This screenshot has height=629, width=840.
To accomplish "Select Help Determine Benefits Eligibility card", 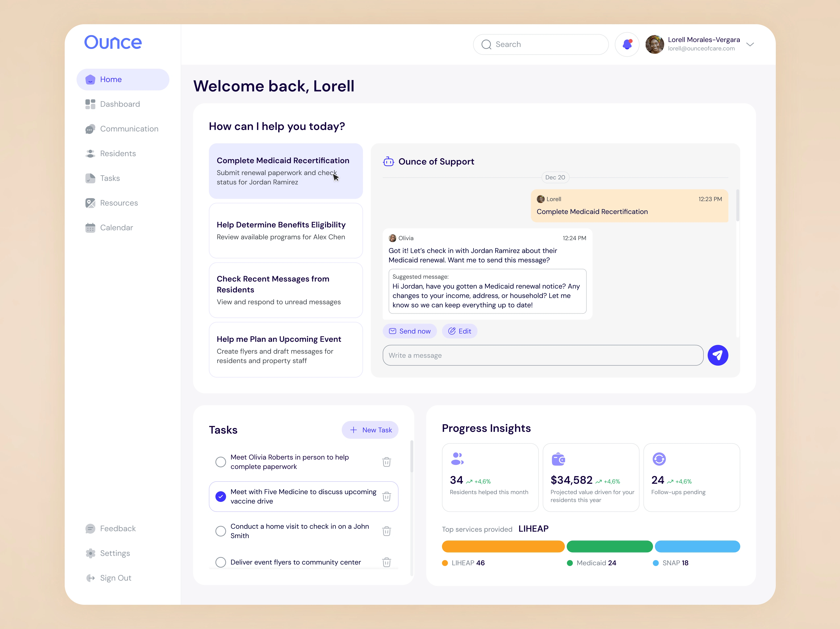I will coord(286,231).
